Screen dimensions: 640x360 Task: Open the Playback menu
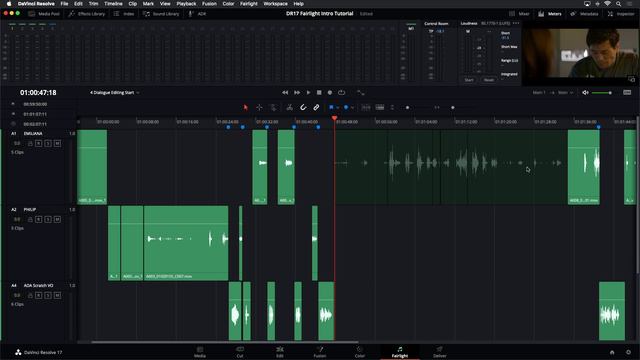186,4
